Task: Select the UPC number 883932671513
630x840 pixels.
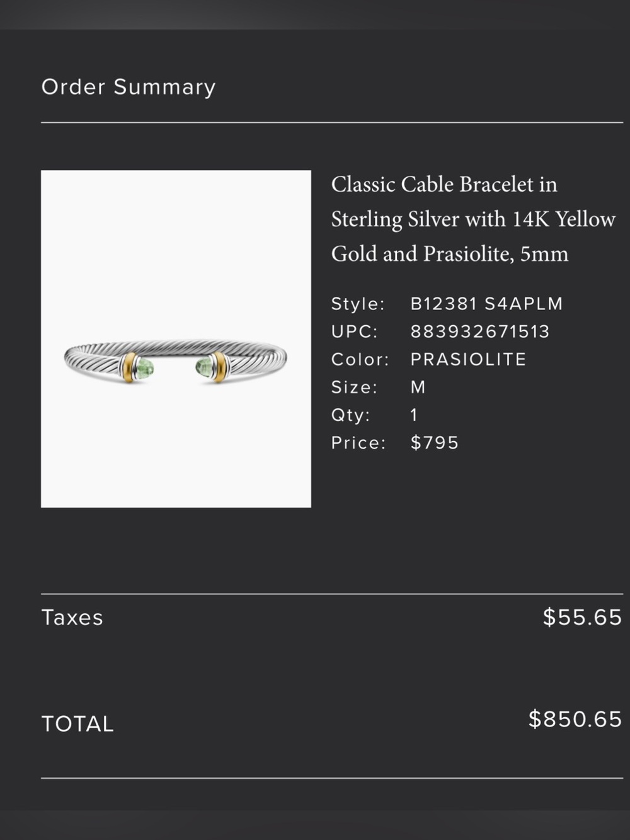Action: click(x=480, y=331)
